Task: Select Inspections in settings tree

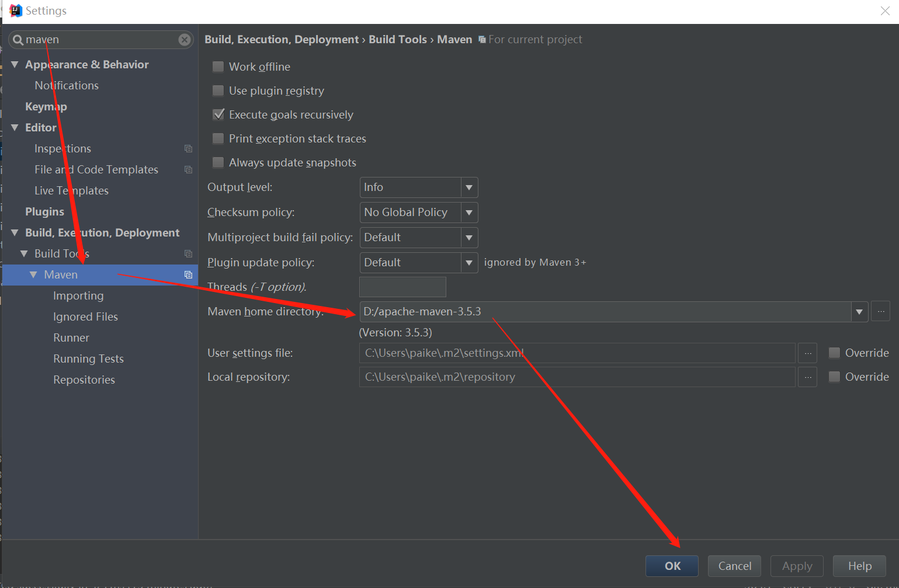Action: tap(63, 148)
